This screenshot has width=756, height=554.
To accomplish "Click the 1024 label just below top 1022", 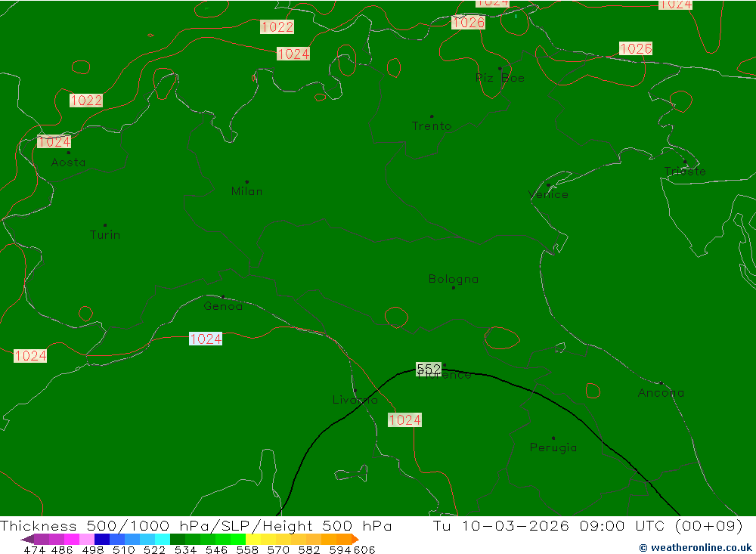I will 293,54.
